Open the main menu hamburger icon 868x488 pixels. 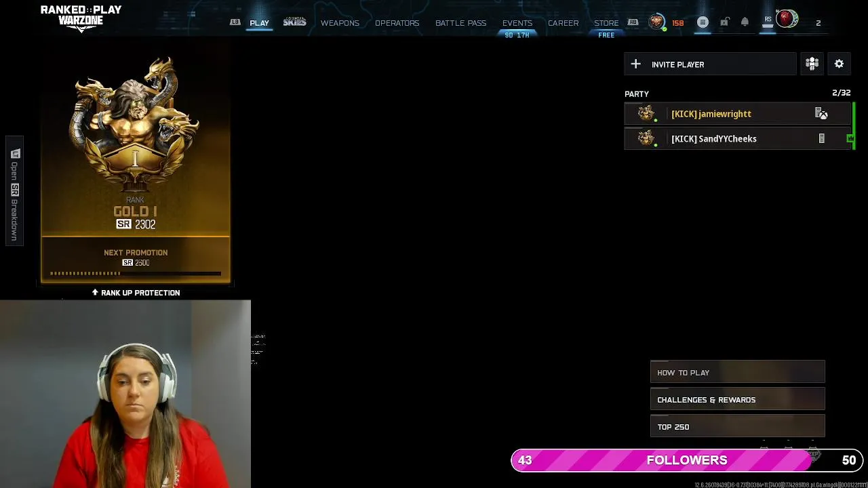tap(703, 23)
